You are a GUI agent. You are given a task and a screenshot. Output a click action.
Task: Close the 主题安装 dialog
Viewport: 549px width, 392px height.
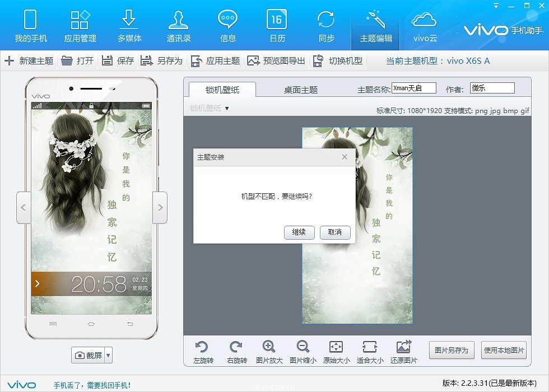[x=345, y=157]
